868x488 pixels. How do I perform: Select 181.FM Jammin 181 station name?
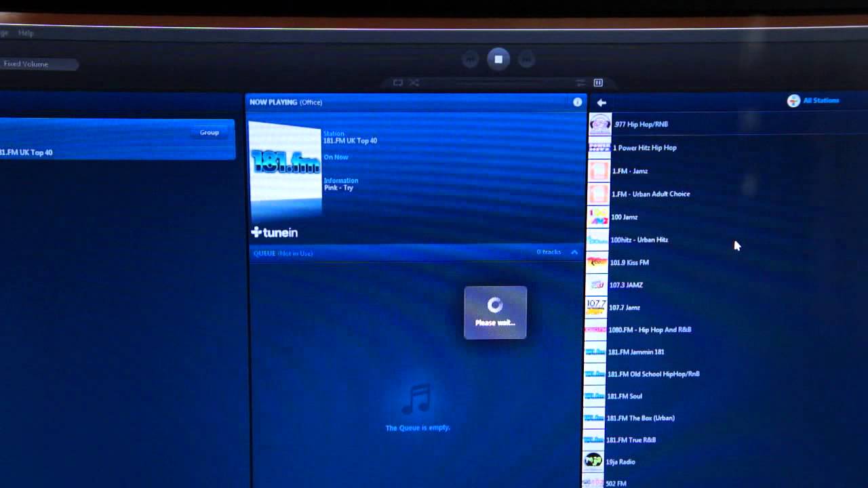click(x=636, y=352)
